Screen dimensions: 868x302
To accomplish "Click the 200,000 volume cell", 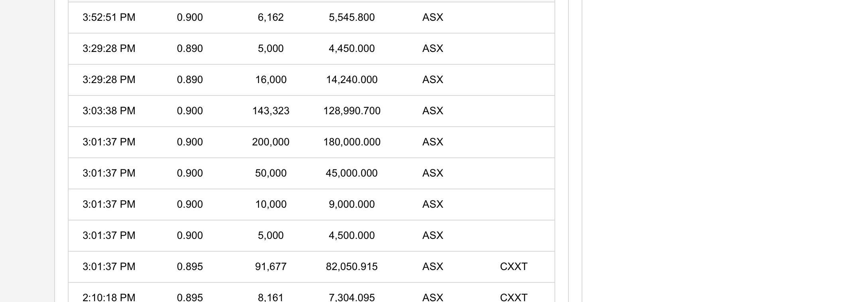I will click(x=271, y=142).
